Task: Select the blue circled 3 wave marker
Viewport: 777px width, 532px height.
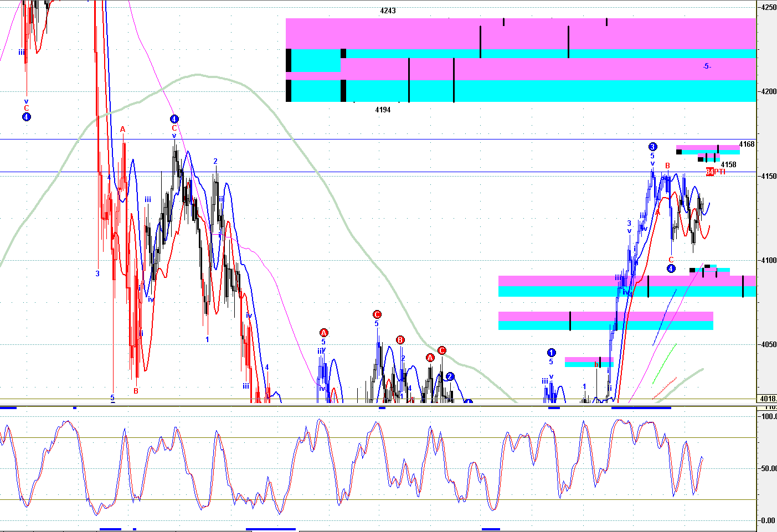Action: 652,147
